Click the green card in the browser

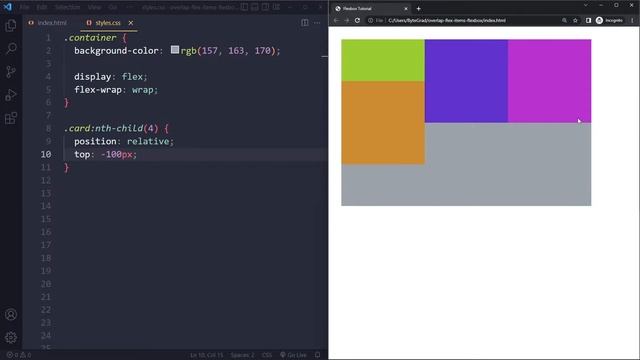[x=383, y=60]
